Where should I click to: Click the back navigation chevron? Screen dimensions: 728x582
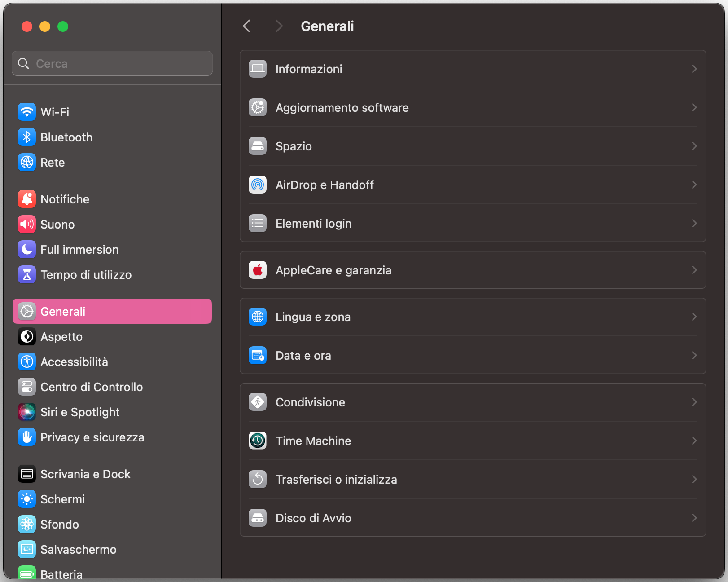(x=246, y=26)
